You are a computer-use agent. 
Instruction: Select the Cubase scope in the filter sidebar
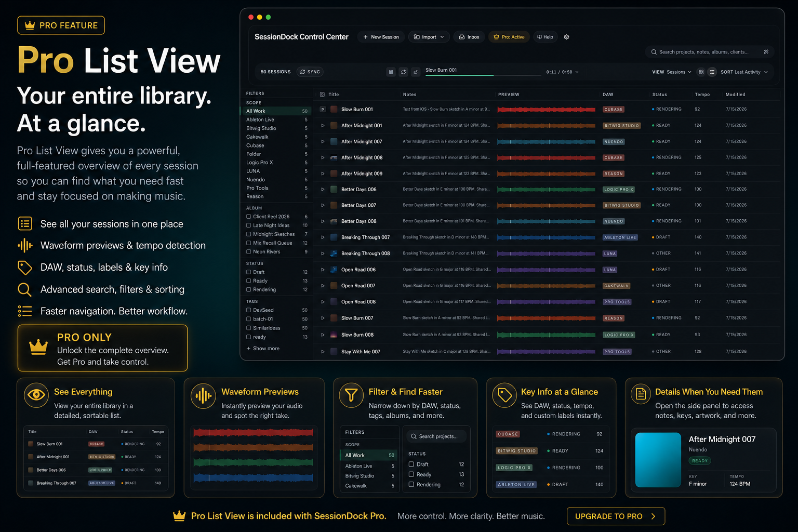[x=277, y=145]
